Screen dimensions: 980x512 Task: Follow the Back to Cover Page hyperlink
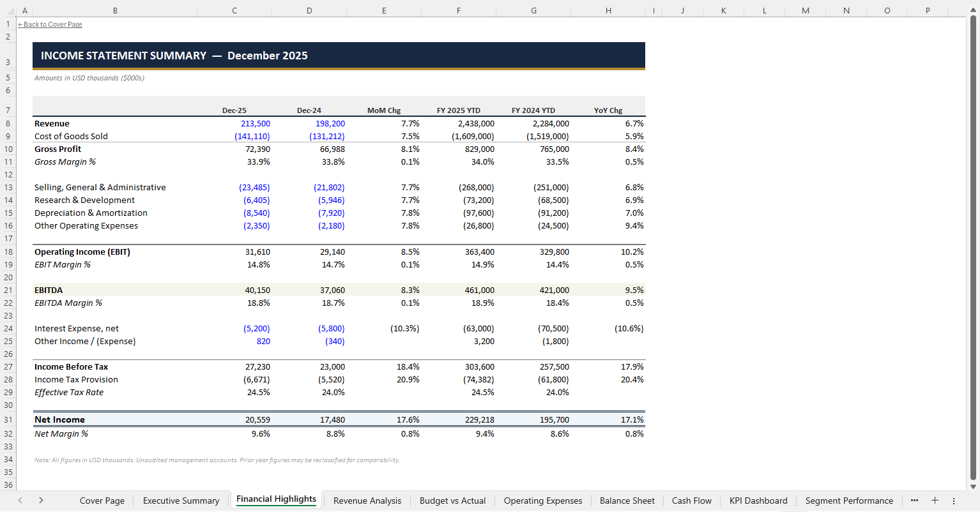tap(50, 24)
